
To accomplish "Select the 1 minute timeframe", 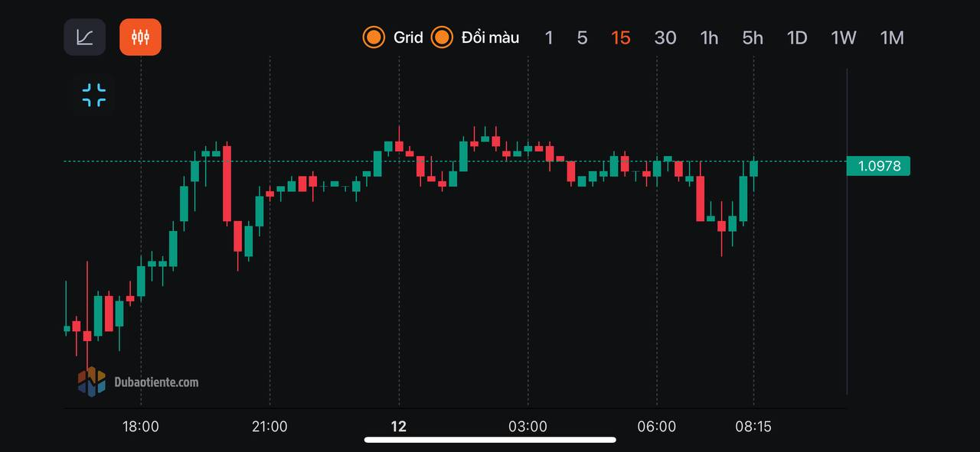I will tap(548, 37).
